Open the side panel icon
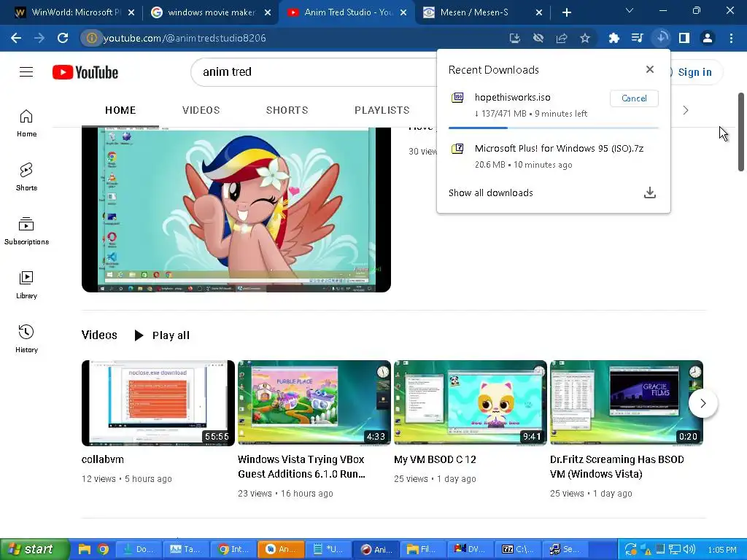This screenshot has width=747, height=560. tap(684, 38)
